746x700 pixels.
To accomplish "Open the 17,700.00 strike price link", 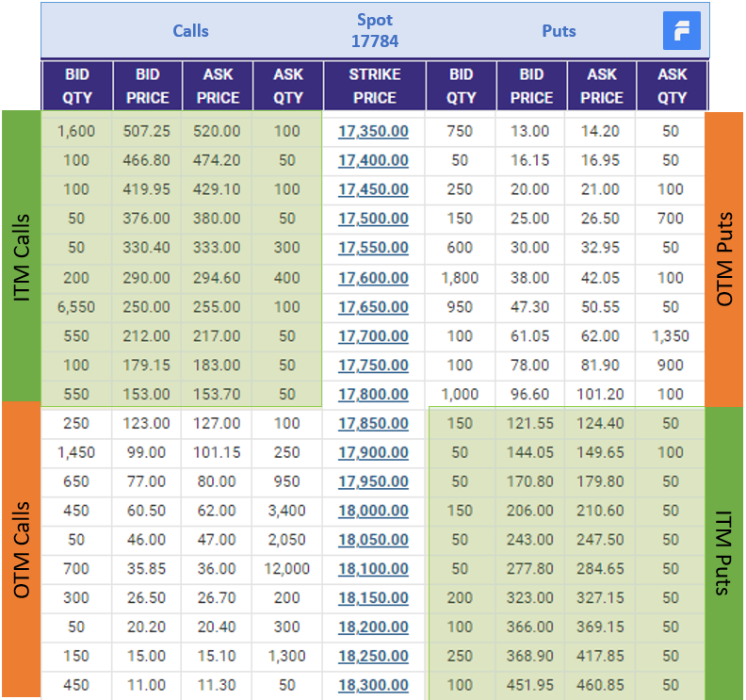I will point(374,336).
